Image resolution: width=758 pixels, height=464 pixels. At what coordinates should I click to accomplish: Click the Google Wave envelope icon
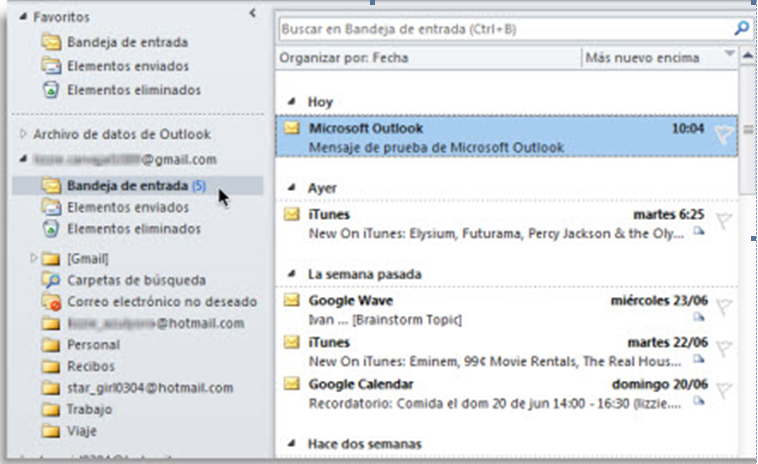click(x=292, y=300)
